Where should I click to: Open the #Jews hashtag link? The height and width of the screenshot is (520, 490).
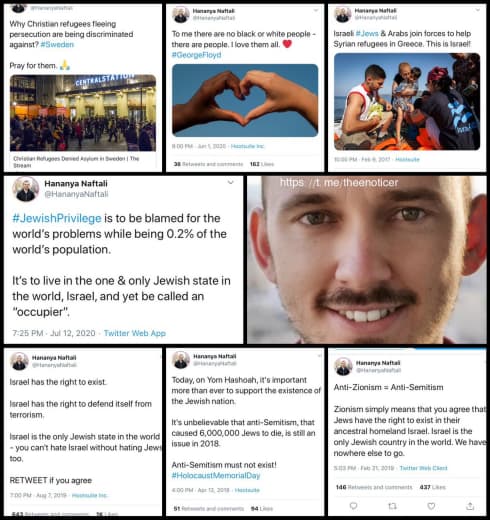coord(367,34)
